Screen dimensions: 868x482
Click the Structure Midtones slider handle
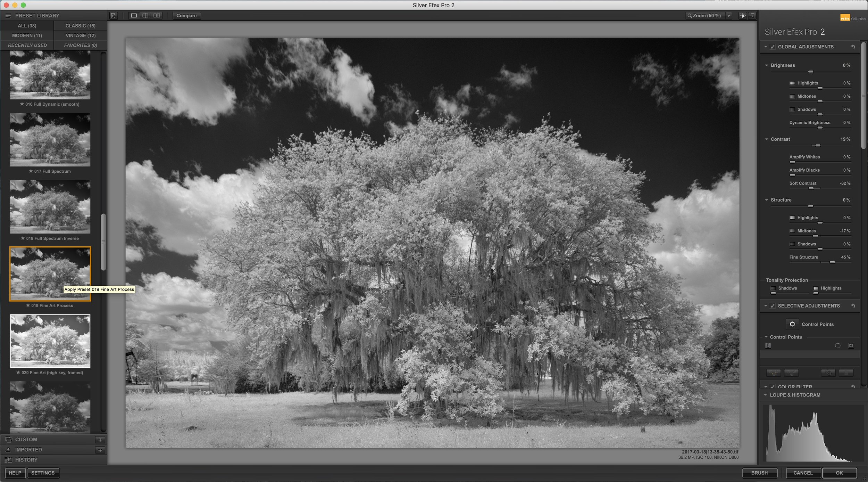815,236
